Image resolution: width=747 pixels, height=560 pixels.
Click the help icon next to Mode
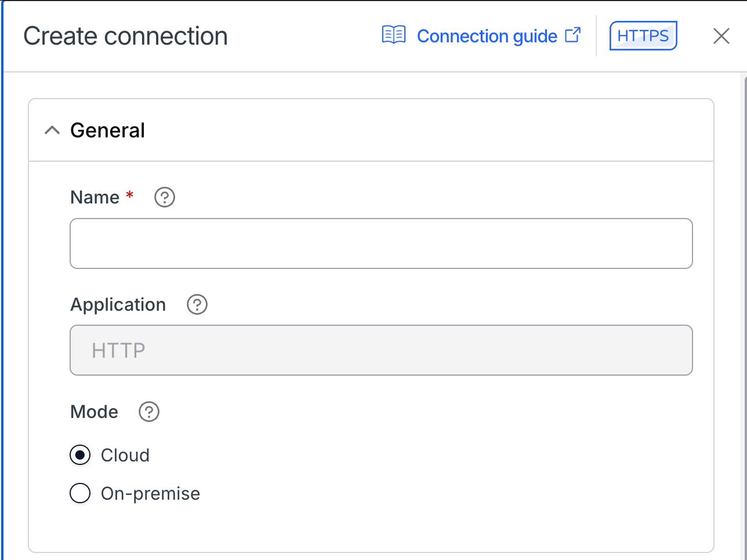click(149, 412)
